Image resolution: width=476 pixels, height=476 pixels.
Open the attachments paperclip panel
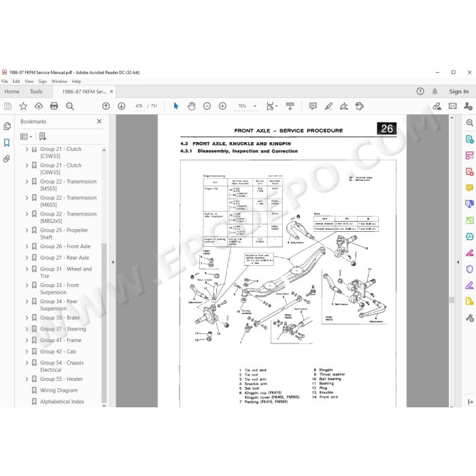7,158
